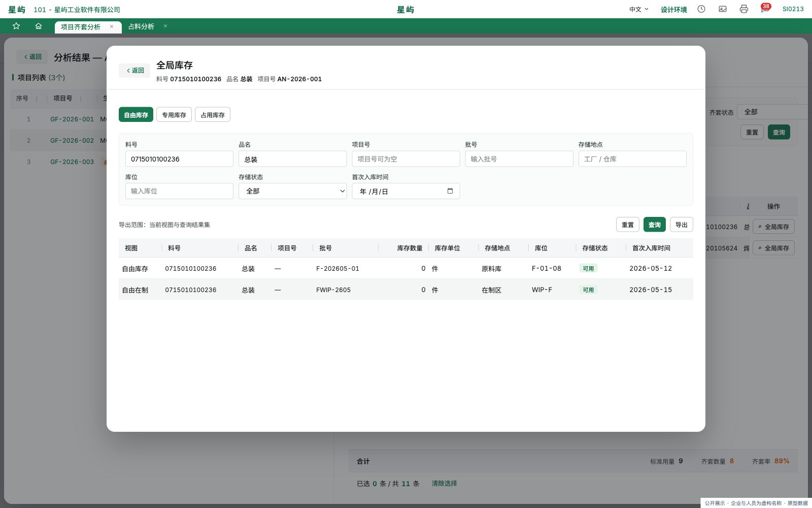Click the 品名 input field
Viewport: 812px width, 508px height.
292,159
